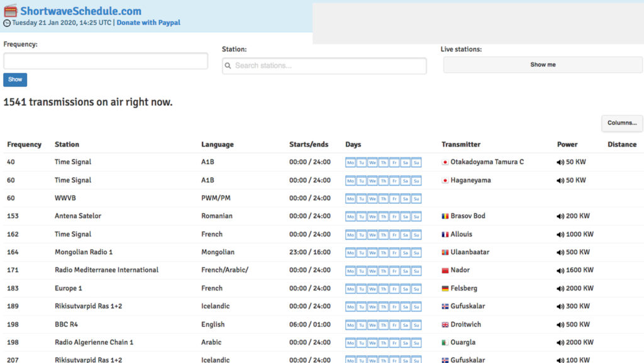Toggle We day box in WWVB row
Image resolution: width=644 pixels, height=363 pixels.
(x=372, y=199)
